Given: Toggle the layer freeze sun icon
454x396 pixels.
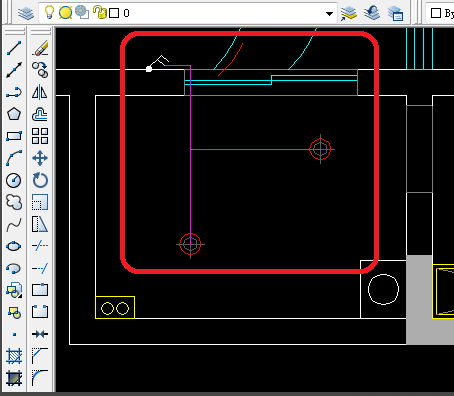Looking at the screenshot, I should [x=65, y=13].
